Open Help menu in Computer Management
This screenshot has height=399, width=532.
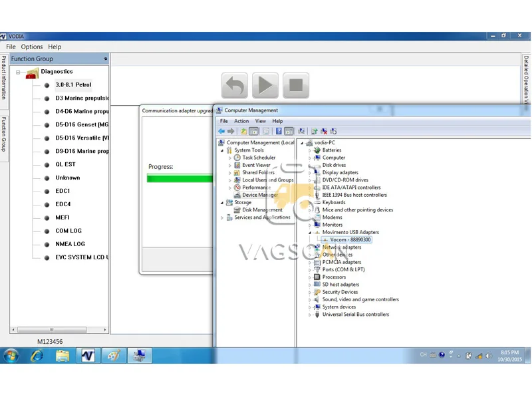(x=277, y=121)
